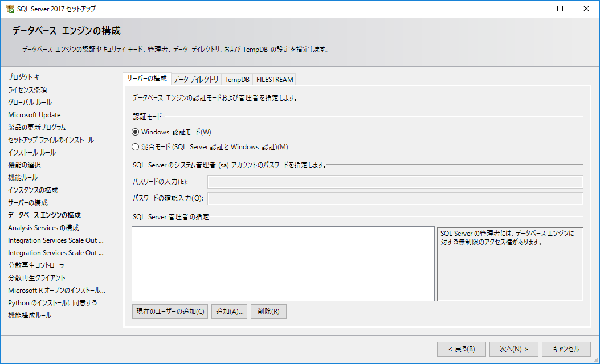
Task: Select 混合モード authentication radio button
Action: (136, 146)
